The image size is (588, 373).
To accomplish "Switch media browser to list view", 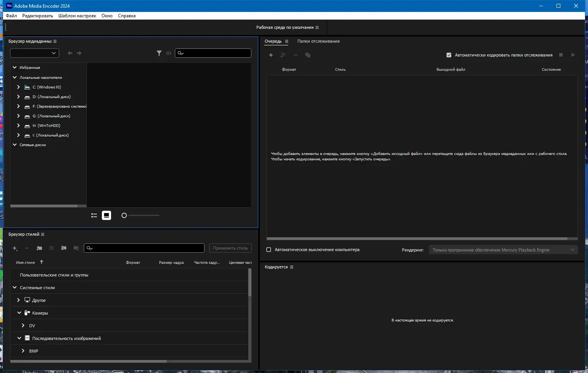I will (x=94, y=215).
